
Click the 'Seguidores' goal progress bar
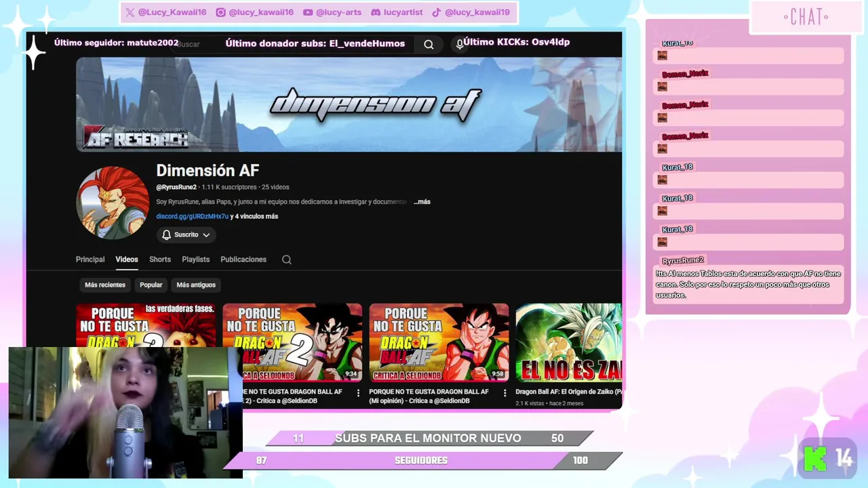(x=422, y=461)
